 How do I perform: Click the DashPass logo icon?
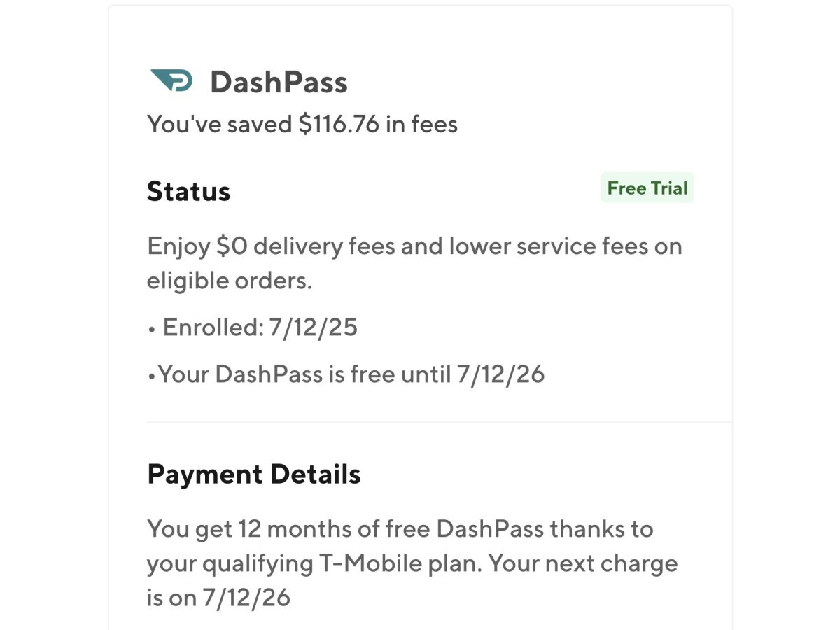(171, 81)
